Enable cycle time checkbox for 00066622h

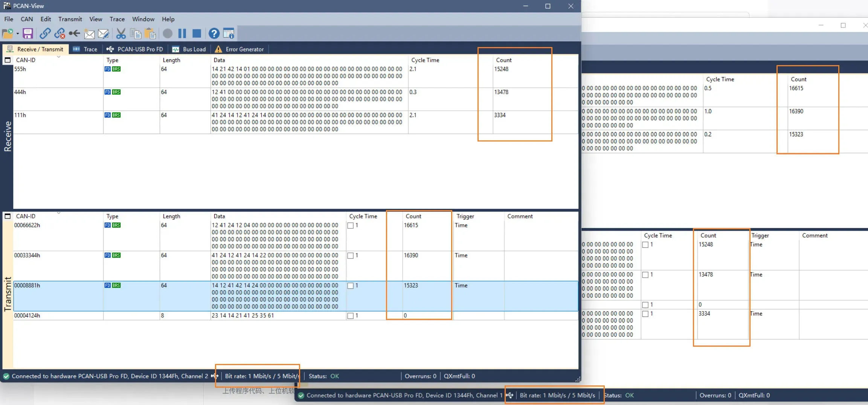click(x=351, y=225)
